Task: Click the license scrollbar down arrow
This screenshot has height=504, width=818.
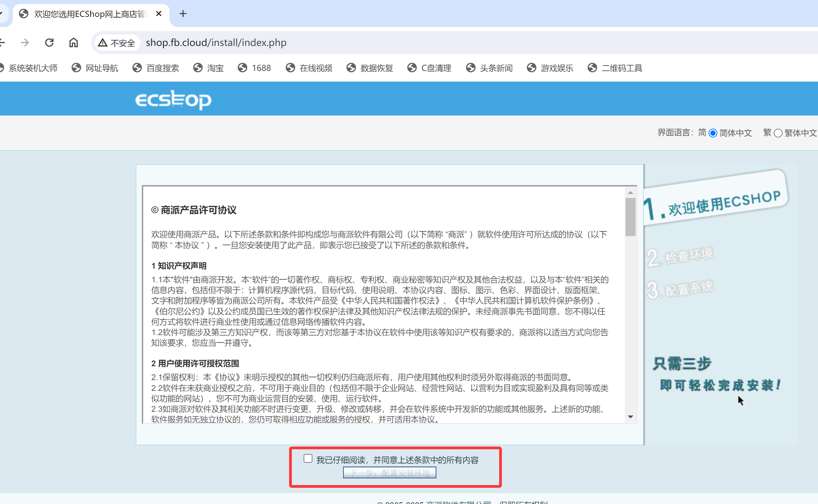Action: 630,417
